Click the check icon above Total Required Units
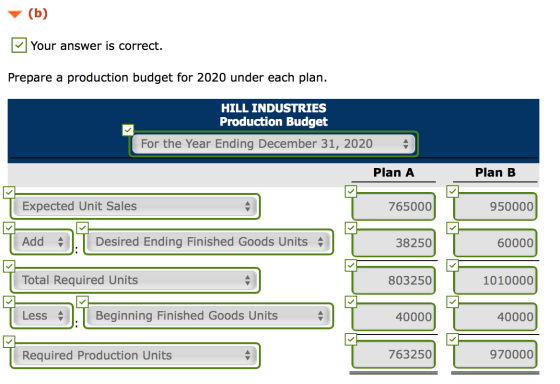 9,266
